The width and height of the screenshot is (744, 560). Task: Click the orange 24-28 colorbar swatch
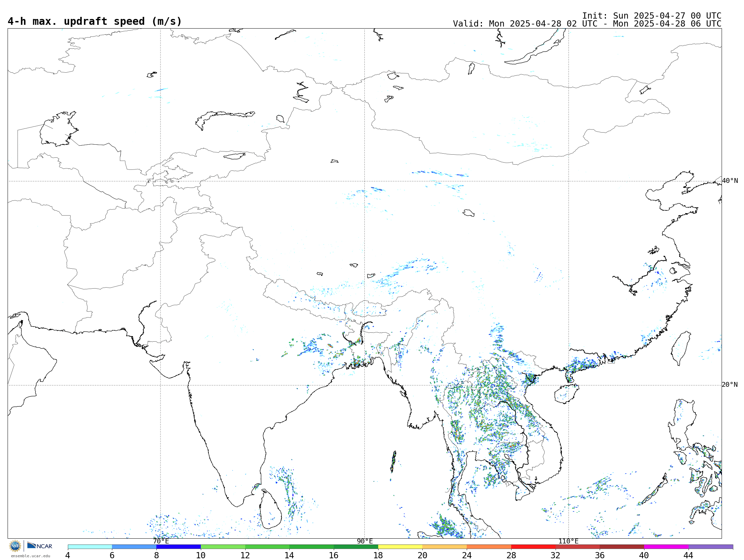pyautogui.click(x=489, y=547)
